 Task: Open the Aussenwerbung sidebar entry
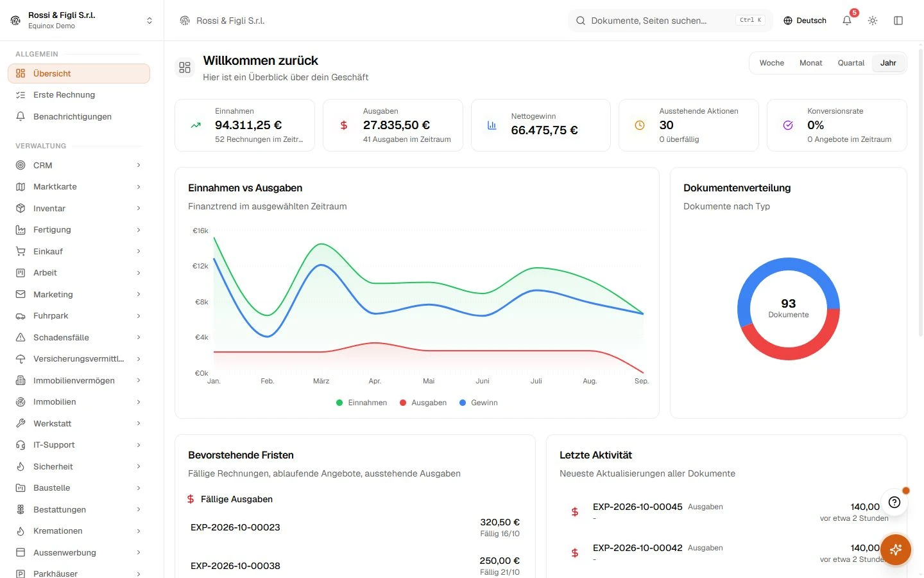click(79, 552)
